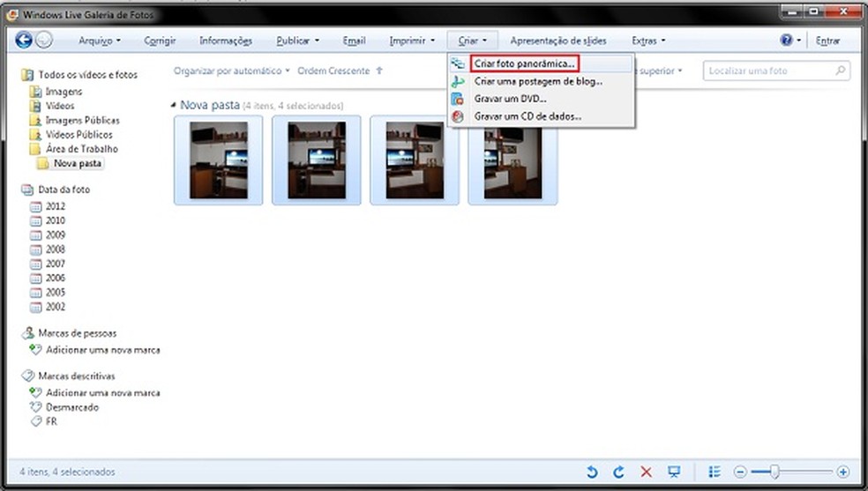Select the Vídeos folder in the tree
Viewport: 868px width, 491px height.
pos(60,106)
